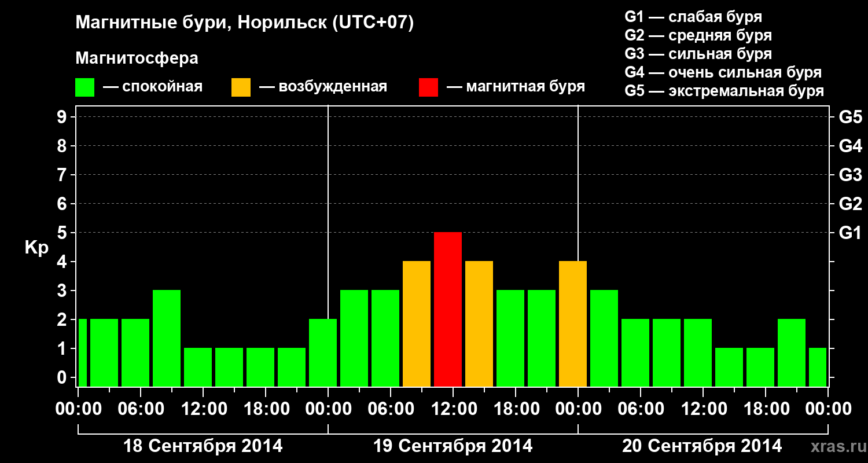
Task: Click the '20 Сентября 2014' date label
Action: (702, 446)
